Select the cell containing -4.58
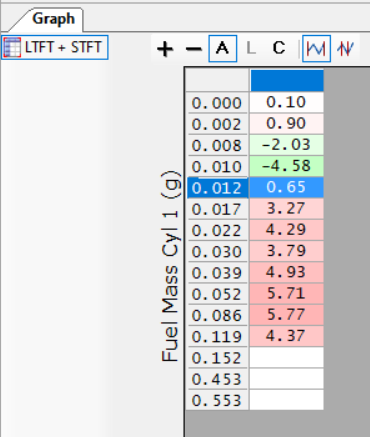 tap(287, 166)
